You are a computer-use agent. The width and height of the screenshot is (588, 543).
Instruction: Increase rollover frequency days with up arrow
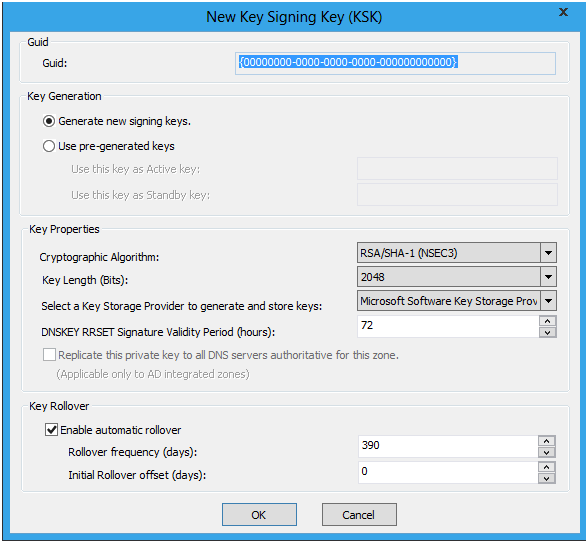coord(547,441)
